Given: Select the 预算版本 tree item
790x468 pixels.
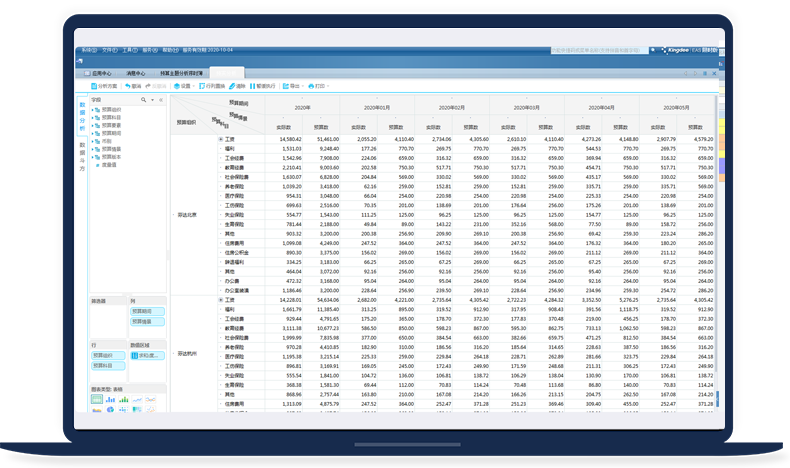Looking at the screenshot, I should [111, 157].
